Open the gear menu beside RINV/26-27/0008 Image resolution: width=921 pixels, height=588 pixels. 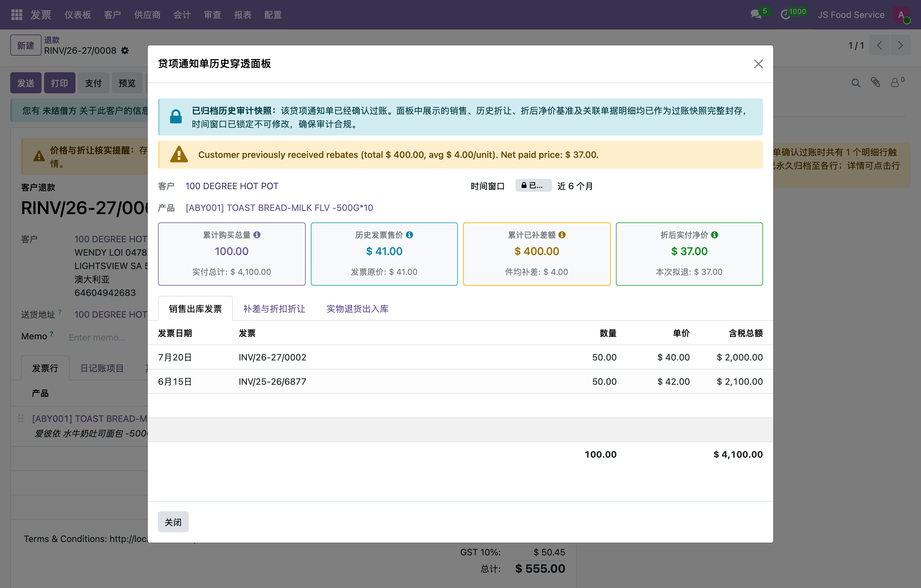[125, 50]
